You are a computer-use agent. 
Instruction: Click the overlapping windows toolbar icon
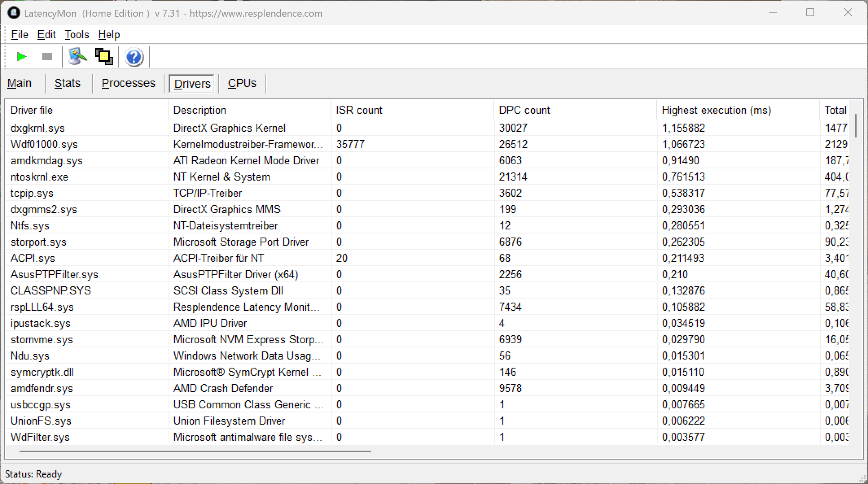(x=104, y=57)
